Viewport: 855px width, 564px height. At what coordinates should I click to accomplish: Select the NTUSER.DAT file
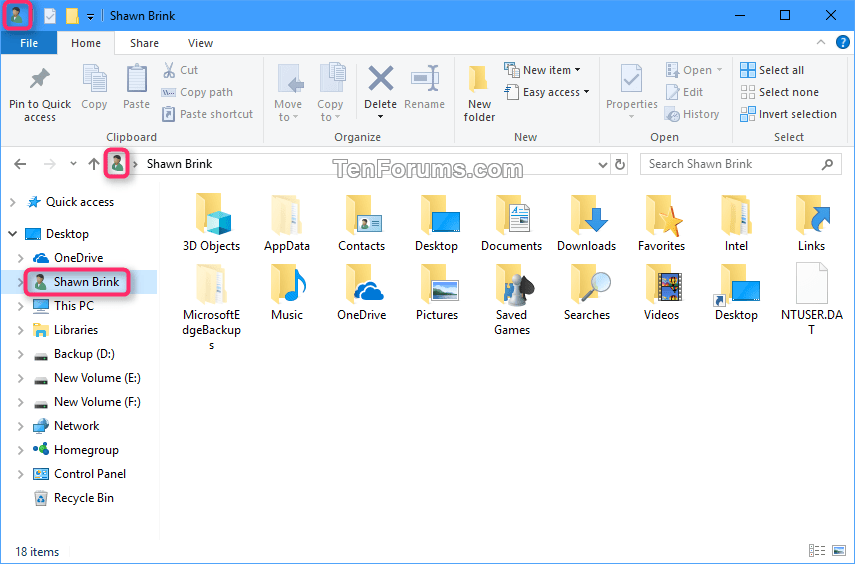click(811, 299)
